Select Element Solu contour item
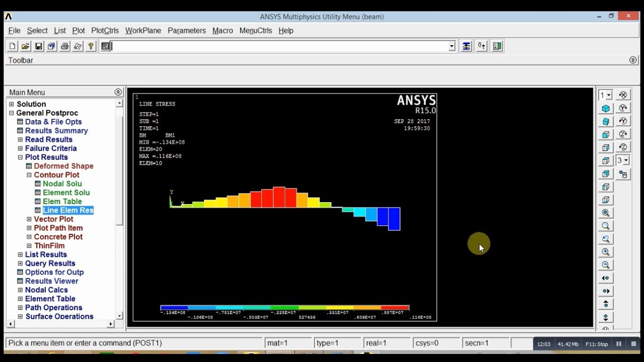 tap(66, 193)
